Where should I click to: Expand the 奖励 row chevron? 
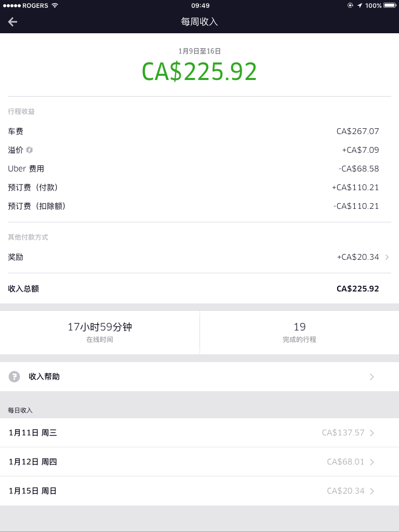click(x=387, y=257)
